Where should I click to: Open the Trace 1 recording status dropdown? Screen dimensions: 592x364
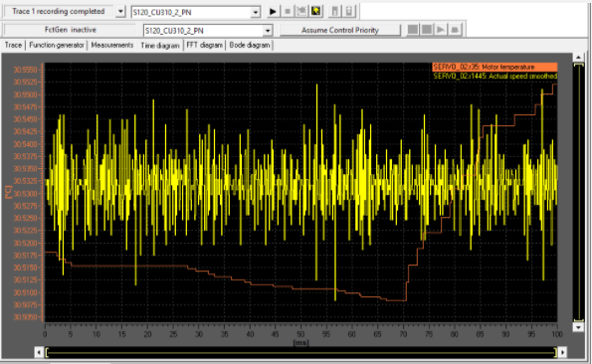[x=120, y=12]
